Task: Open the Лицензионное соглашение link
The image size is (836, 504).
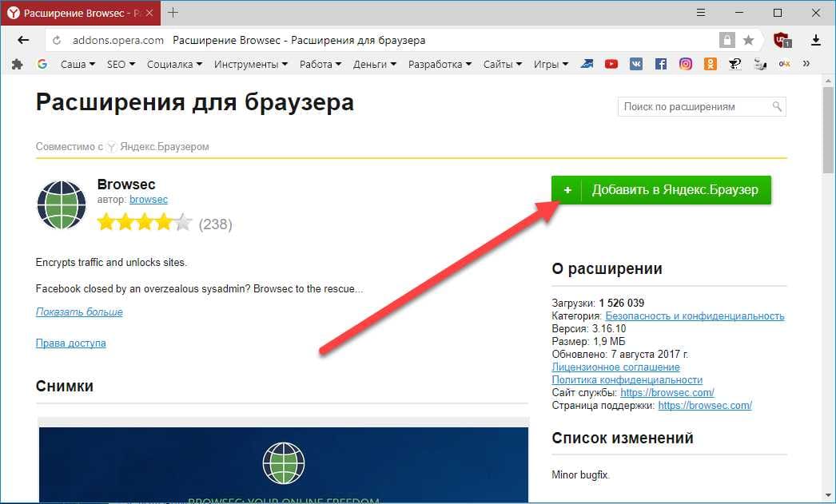Action: point(615,367)
